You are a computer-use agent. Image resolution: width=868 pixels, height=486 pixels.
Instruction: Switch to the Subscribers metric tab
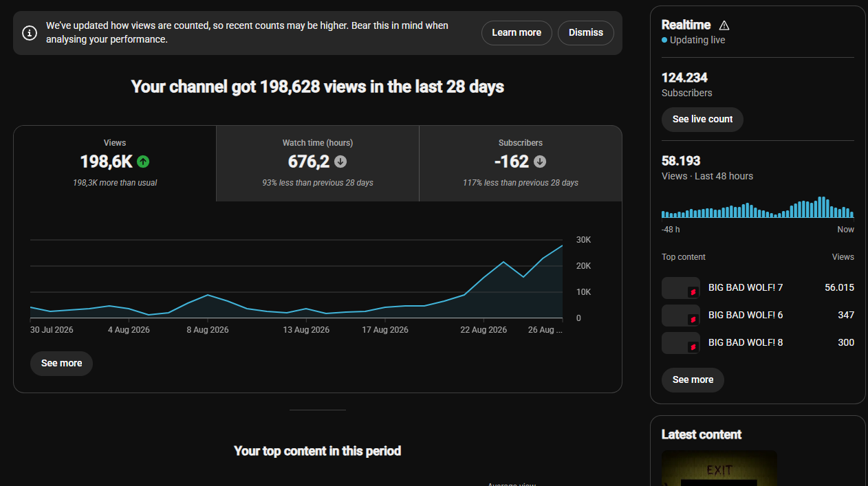click(x=521, y=164)
